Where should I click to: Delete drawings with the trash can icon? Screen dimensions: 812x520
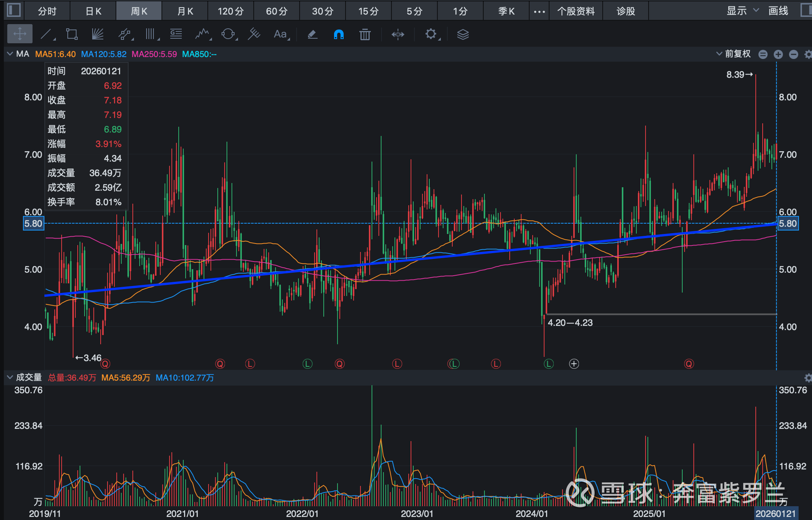[365, 34]
